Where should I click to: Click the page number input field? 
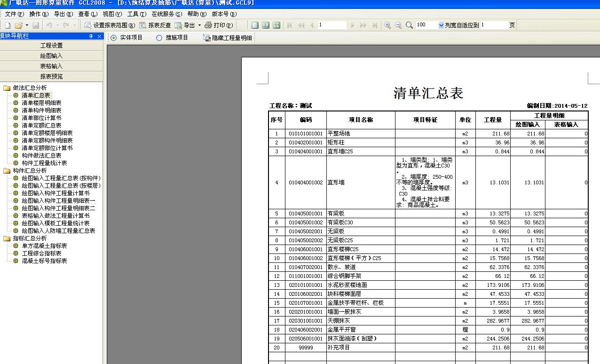pyautogui.click(x=332, y=25)
